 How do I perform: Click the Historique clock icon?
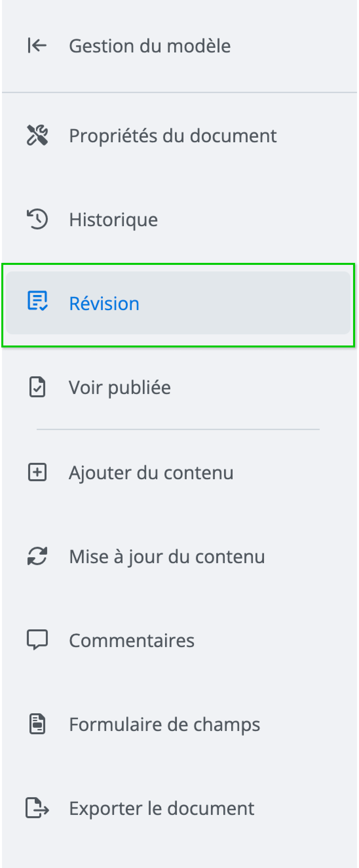pos(37,219)
